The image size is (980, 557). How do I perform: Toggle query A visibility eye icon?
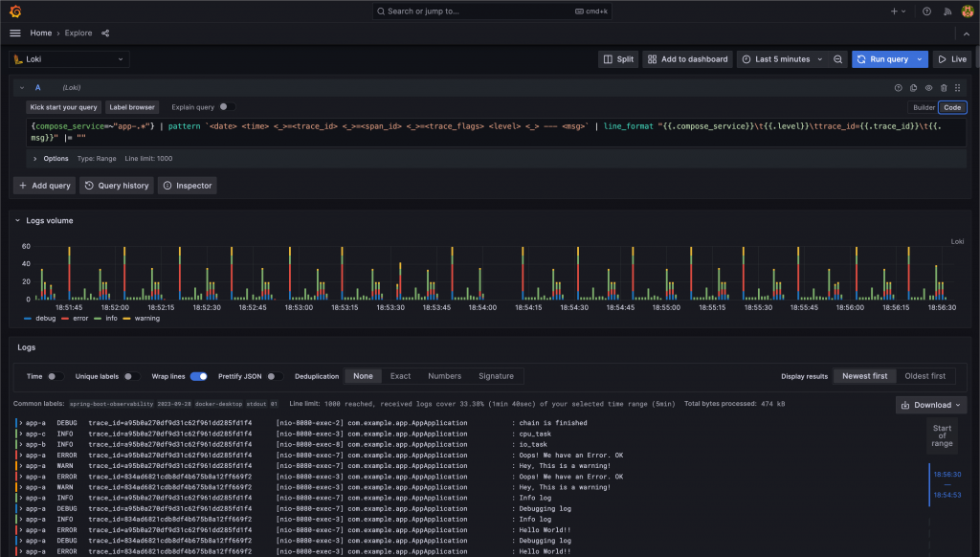(928, 88)
